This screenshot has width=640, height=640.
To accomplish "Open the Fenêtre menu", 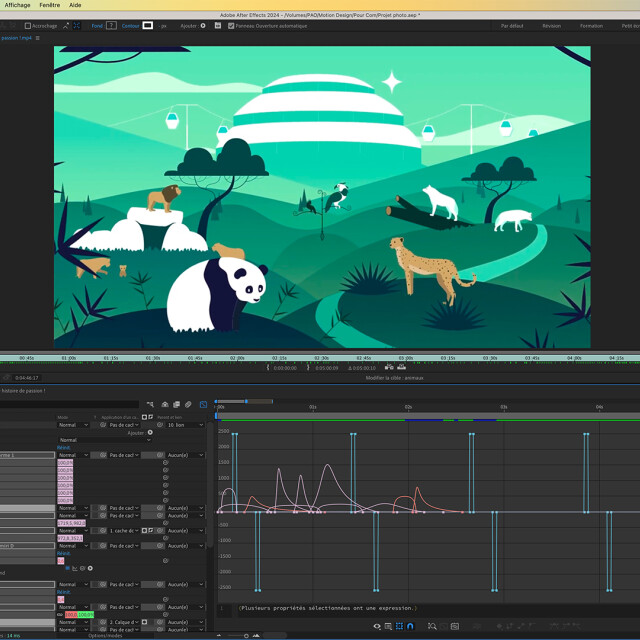I will [x=49, y=5].
